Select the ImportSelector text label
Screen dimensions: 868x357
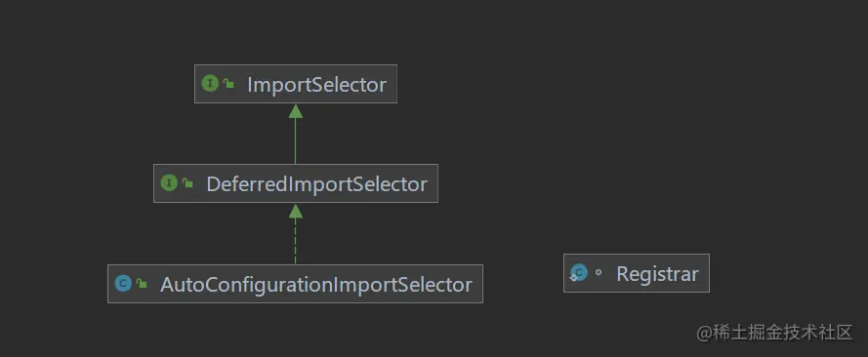(316, 85)
